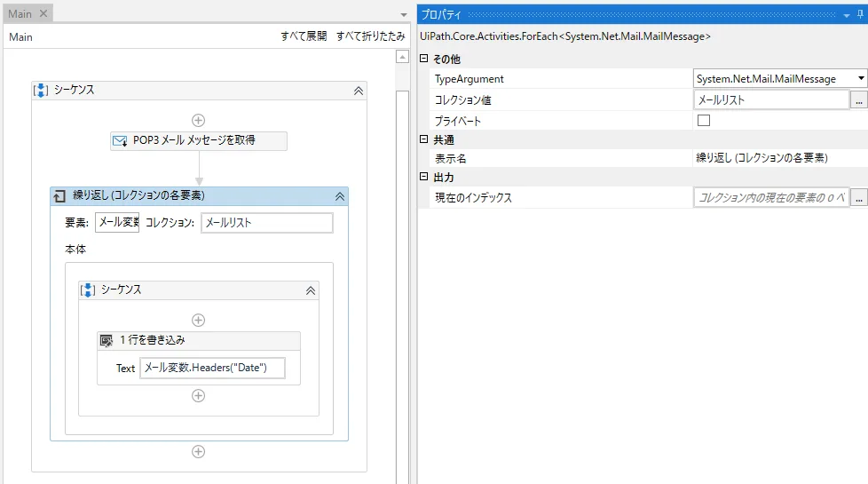This screenshot has height=484, width=868.
Task: Click the outer シーケンス sequence icon
Action: click(41, 91)
